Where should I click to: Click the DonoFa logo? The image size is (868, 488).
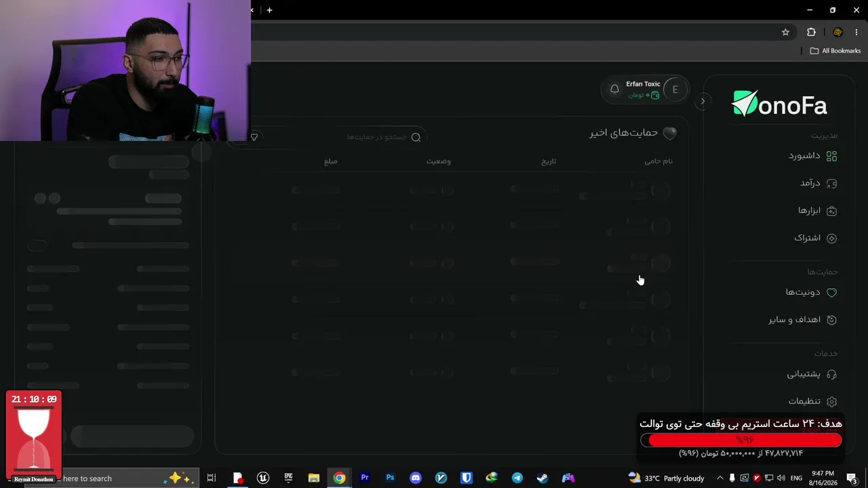[x=779, y=104]
